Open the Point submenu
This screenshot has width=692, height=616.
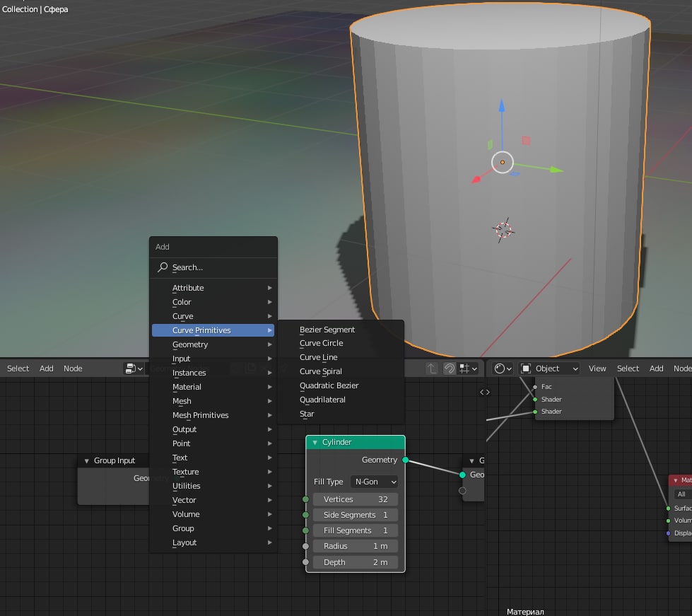click(x=213, y=443)
